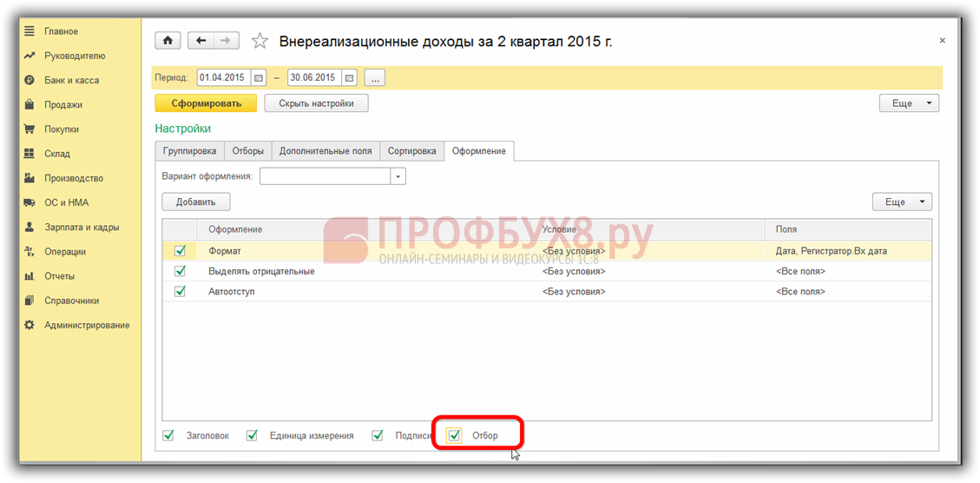Image resolution: width=980 pixels, height=483 pixels.
Task: Open the Еще menu above the table
Action: point(902,202)
